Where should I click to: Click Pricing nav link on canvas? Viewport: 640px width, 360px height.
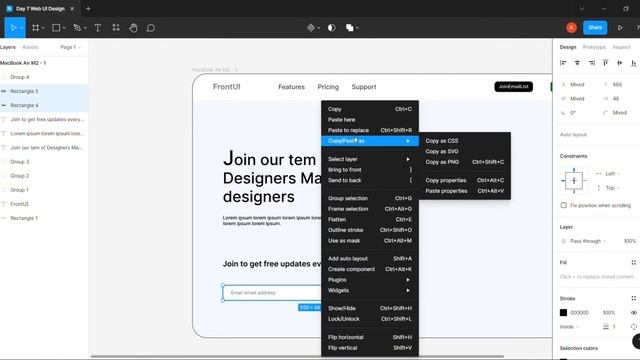tap(328, 87)
